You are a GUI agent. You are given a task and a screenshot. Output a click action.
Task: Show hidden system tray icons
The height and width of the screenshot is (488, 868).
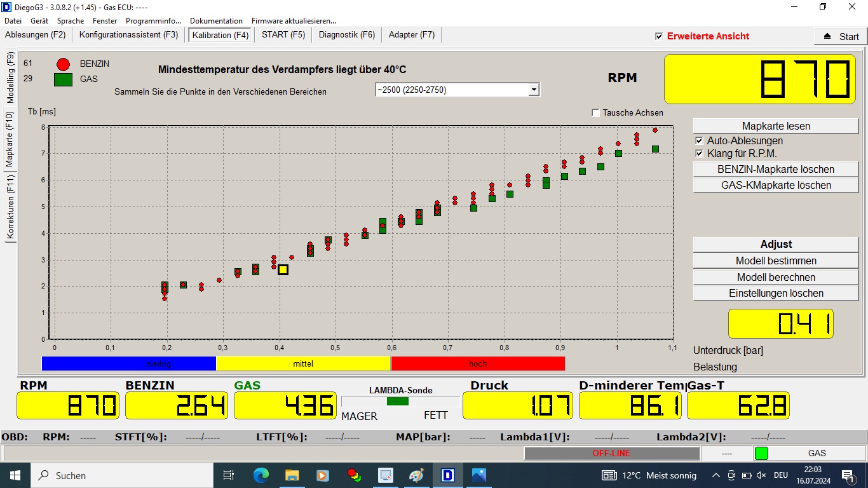[x=716, y=475]
